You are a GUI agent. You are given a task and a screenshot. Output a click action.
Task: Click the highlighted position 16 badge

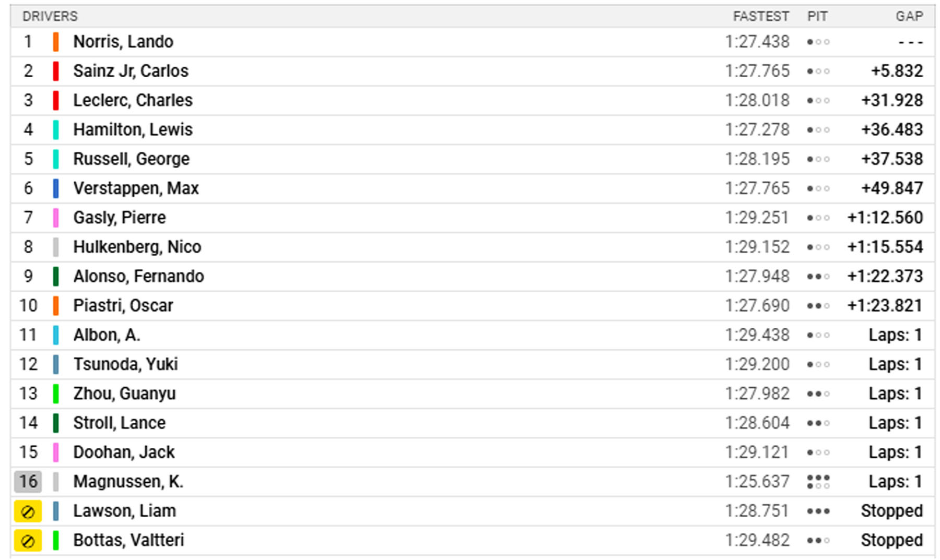pyautogui.click(x=28, y=482)
